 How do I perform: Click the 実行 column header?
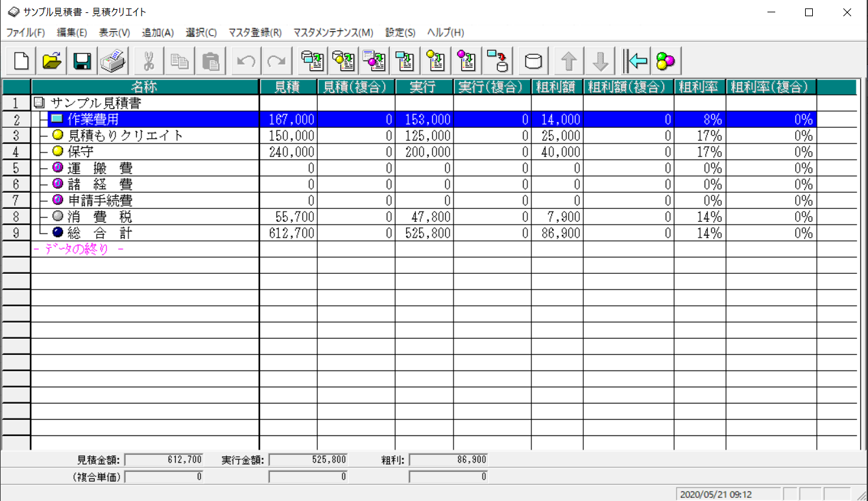424,87
